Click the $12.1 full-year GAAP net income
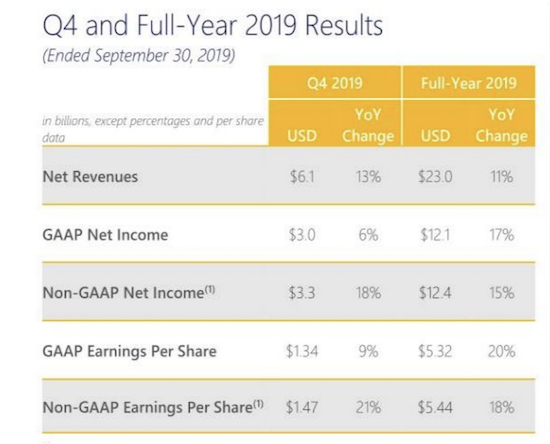 [435, 235]
